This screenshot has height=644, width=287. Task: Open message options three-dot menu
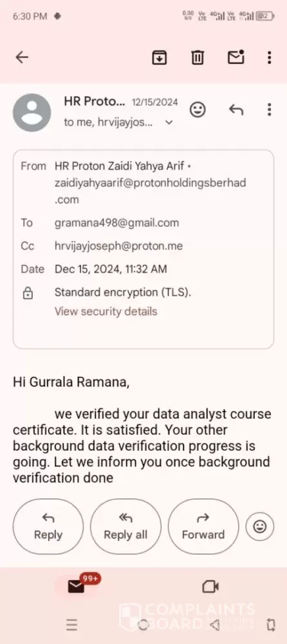(x=269, y=109)
